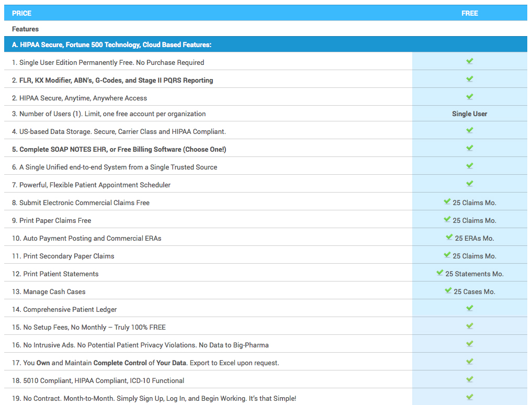The image size is (532, 405).
Task: Click text '8. Submit Electronic Commercial Claims Free'
Action: (x=81, y=203)
